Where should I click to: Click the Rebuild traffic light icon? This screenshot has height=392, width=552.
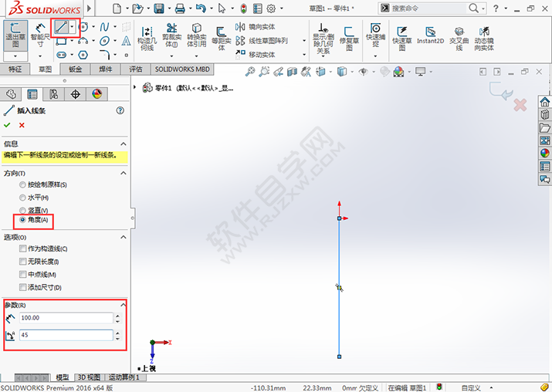pos(244,8)
